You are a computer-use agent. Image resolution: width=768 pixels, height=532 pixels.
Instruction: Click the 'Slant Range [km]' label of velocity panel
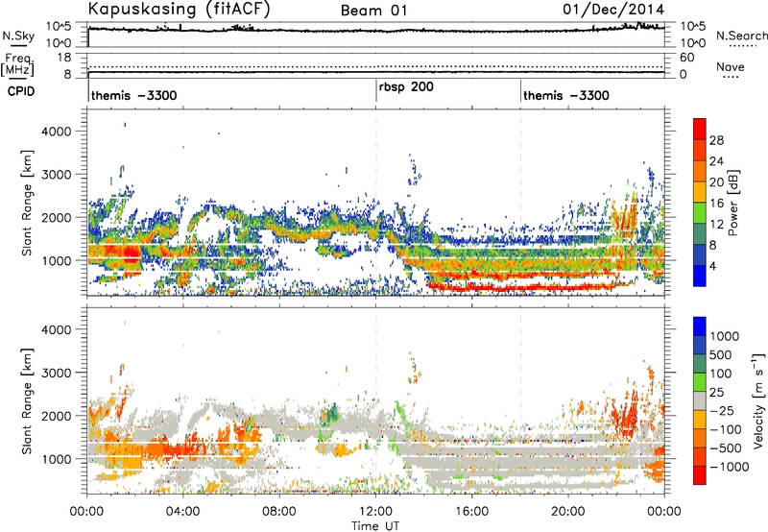tap(28, 400)
